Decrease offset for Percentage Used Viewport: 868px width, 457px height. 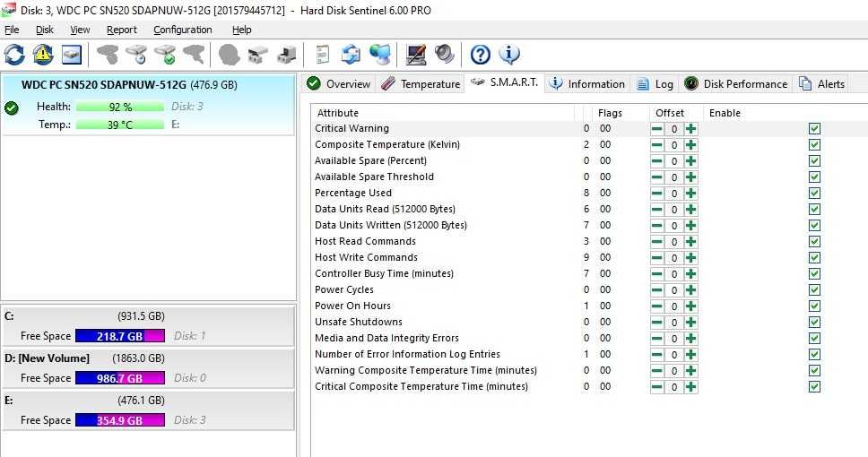656,194
